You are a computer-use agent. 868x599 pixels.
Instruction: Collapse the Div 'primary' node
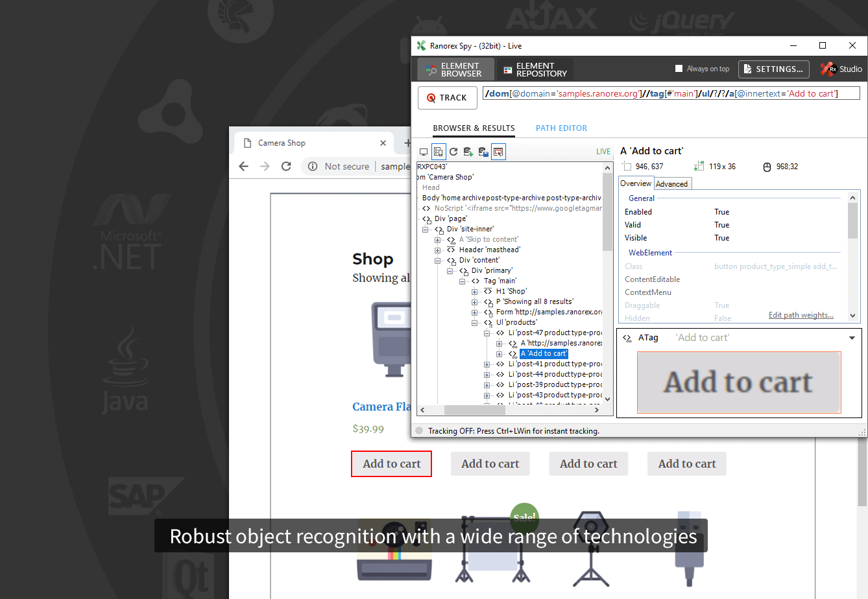pos(450,270)
